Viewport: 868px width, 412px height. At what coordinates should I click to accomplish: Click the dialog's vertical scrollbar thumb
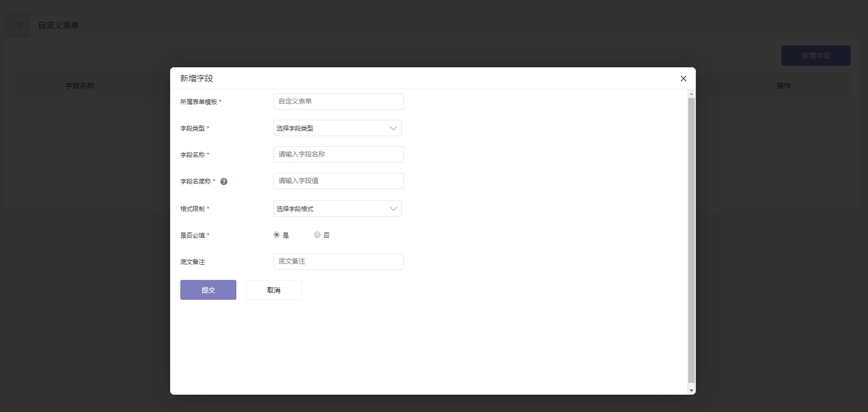[x=691, y=240]
